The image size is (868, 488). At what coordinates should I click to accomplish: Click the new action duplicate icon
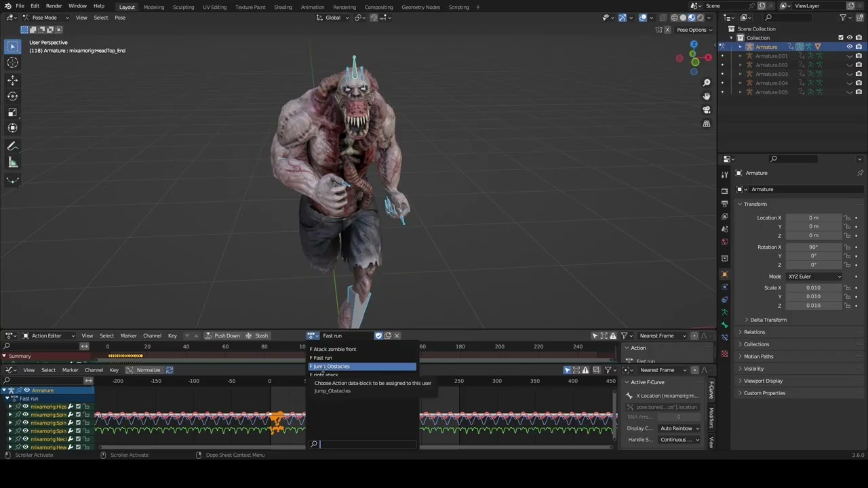pyautogui.click(x=388, y=335)
